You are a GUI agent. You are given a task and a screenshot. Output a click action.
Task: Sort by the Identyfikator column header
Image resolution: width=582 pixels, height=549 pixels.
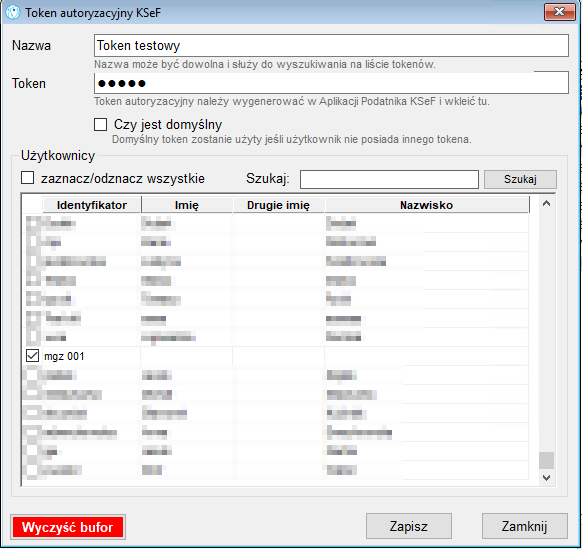pyautogui.click(x=92, y=205)
